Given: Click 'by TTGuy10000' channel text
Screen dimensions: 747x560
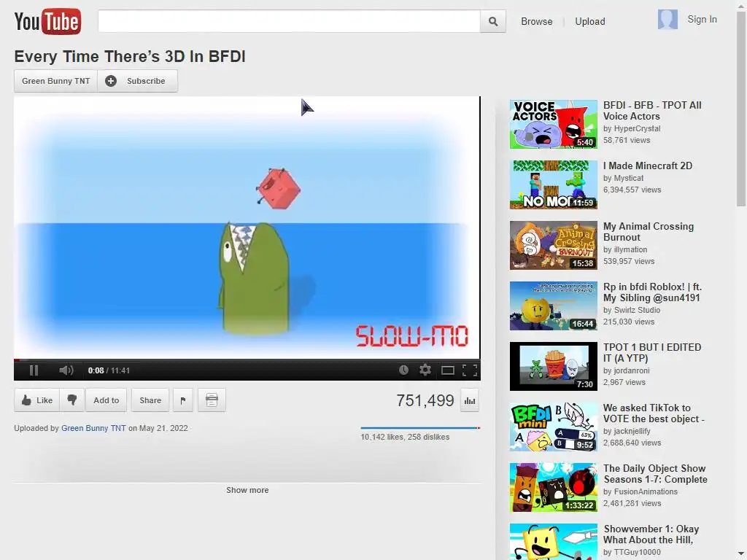Looking at the screenshot, I should pyautogui.click(x=632, y=552).
